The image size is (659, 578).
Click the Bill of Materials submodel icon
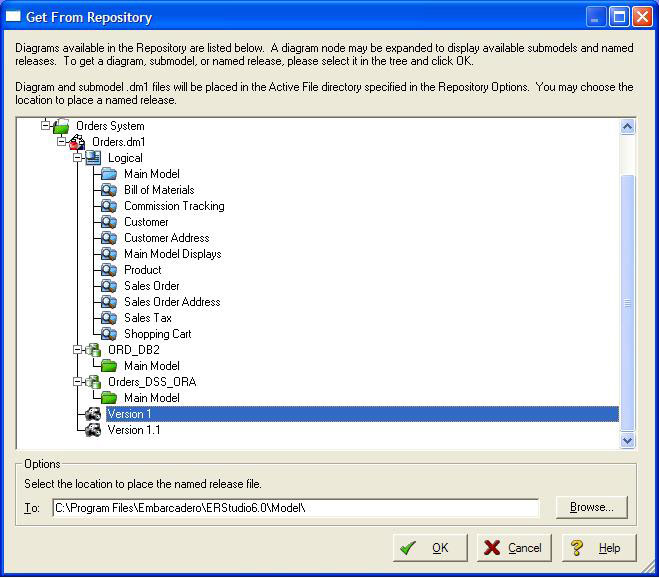tap(109, 190)
